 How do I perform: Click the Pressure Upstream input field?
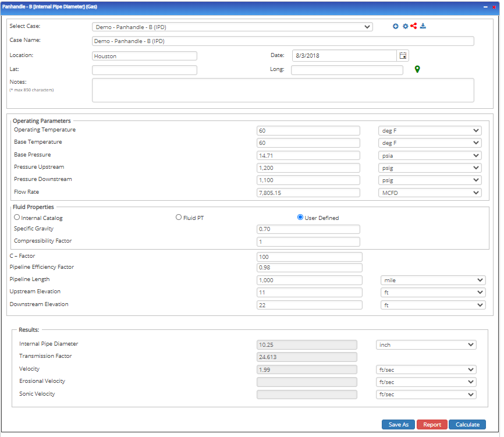(308, 168)
